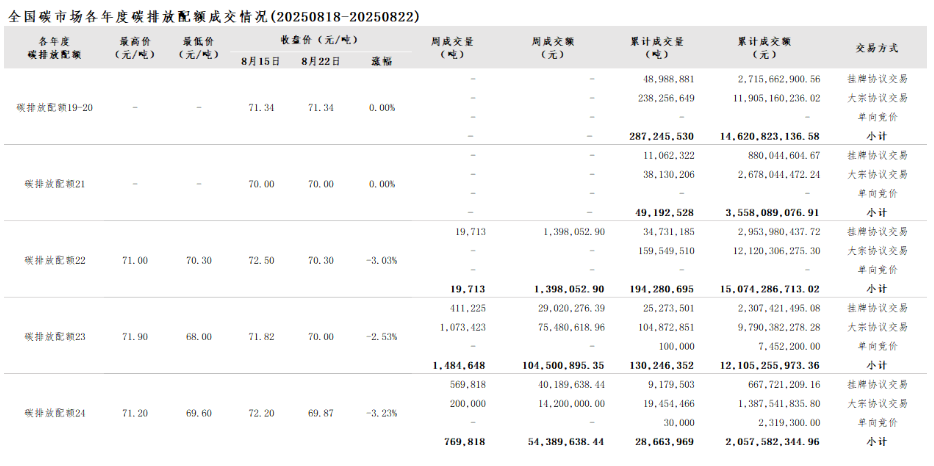Screen dimensions: 934x466
Task: Click the 最高价 column header
Action: click(135, 48)
